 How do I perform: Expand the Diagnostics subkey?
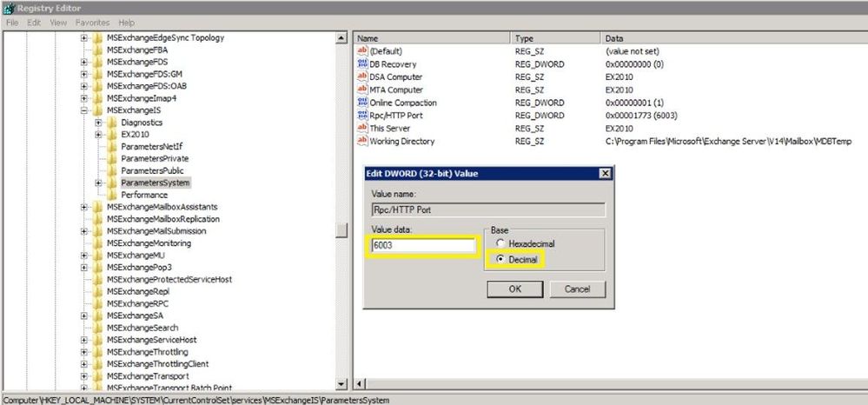pyautogui.click(x=98, y=123)
